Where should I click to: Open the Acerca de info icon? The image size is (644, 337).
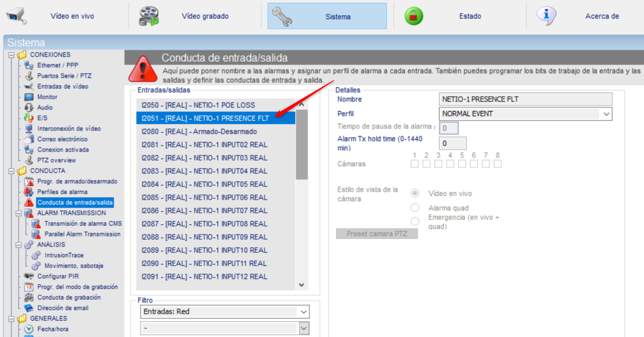click(546, 15)
